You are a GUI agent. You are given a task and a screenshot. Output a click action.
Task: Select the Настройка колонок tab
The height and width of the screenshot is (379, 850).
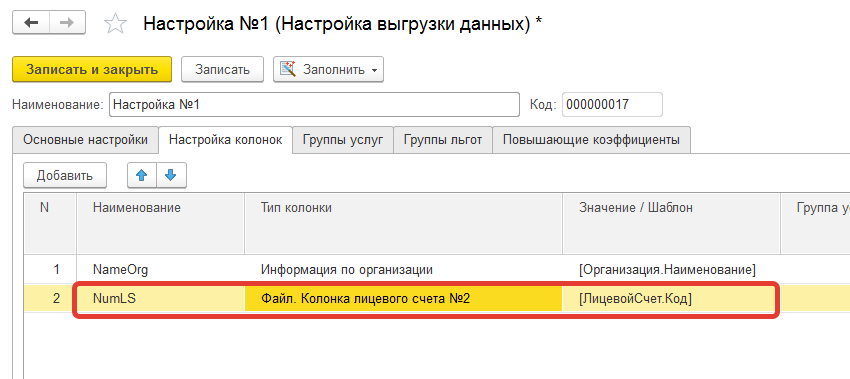(226, 140)
